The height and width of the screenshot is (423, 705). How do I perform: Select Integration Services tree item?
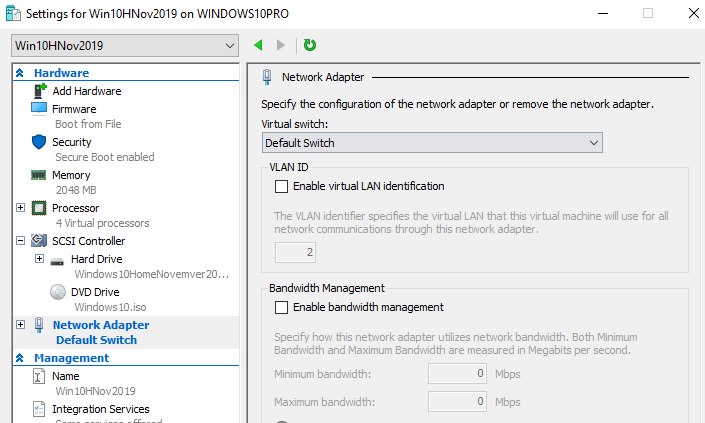click(101, 409)
